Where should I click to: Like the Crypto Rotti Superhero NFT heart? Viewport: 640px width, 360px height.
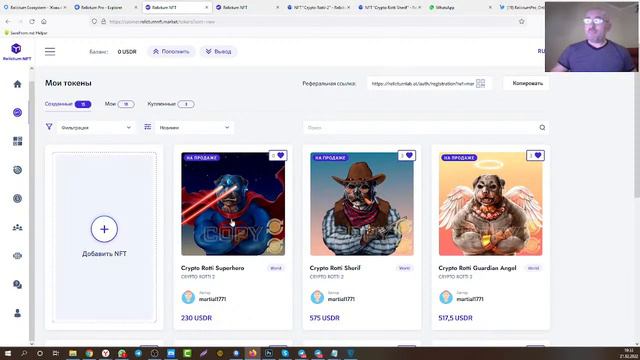280,156
